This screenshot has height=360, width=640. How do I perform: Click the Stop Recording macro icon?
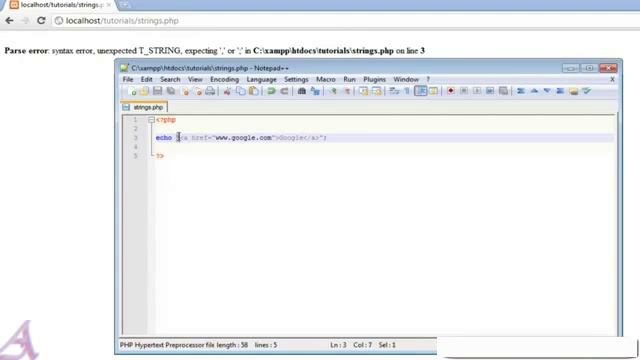464,91
